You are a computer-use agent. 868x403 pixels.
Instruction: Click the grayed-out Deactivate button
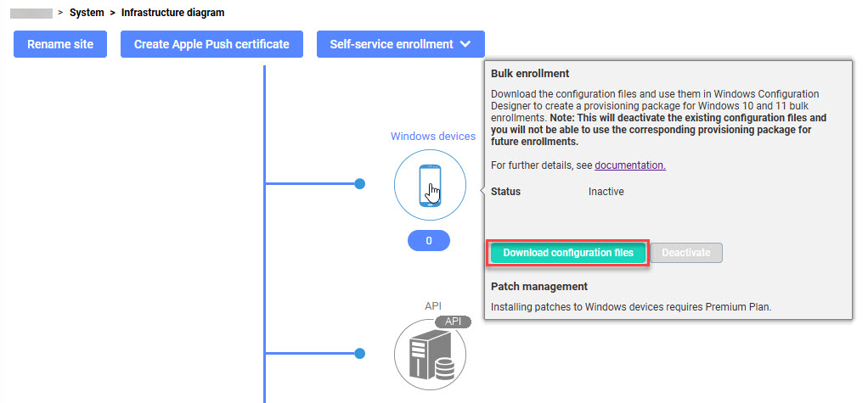click(x=686, y=253)
